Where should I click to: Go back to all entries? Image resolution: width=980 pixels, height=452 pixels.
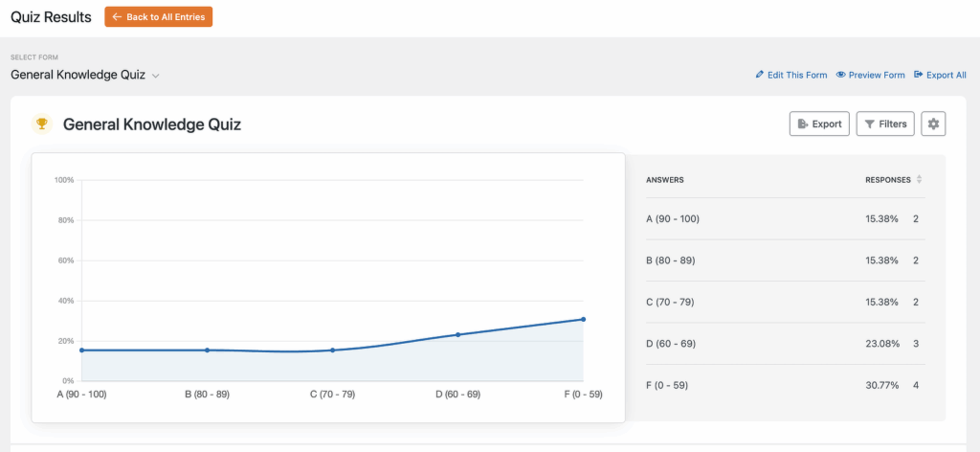(159, 17)
